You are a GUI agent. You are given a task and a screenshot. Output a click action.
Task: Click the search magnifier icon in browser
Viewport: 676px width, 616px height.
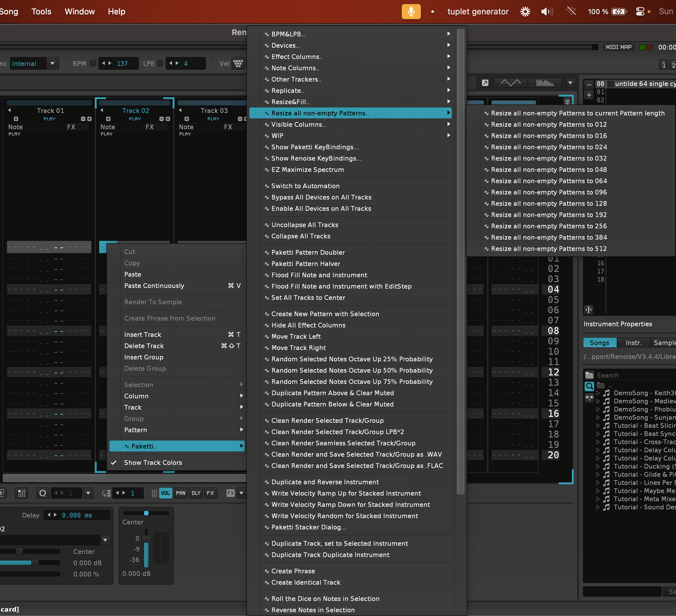tap(589, 386)
